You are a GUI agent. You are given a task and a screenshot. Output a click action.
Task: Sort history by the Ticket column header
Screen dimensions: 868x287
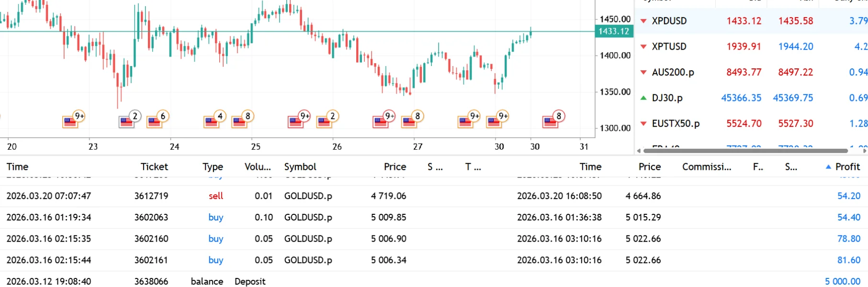coord(154,167)
